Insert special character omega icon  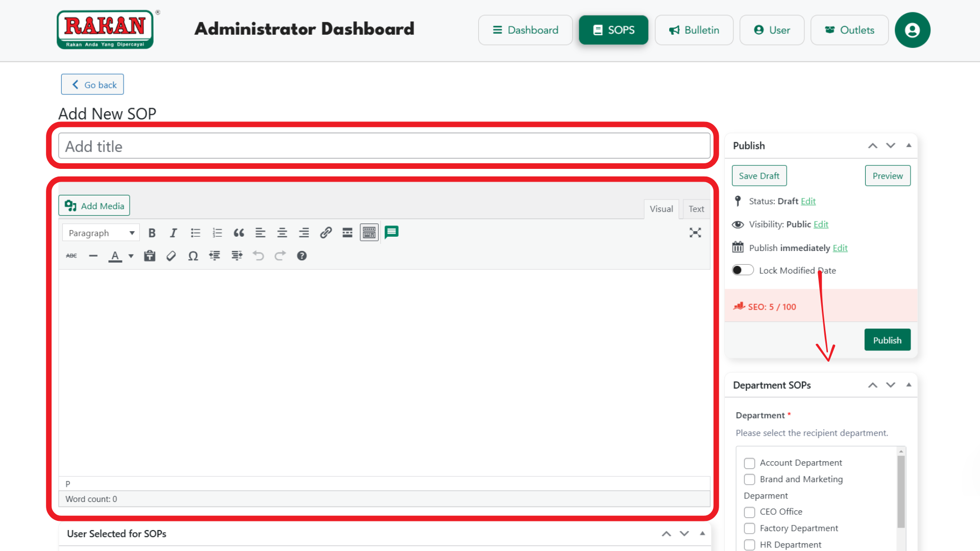click(193, 256)
